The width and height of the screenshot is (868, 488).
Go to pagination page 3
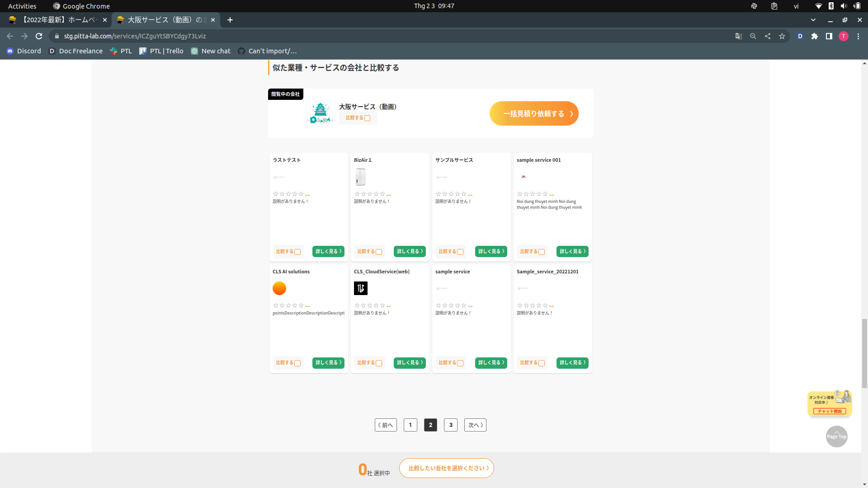point(451,425)
